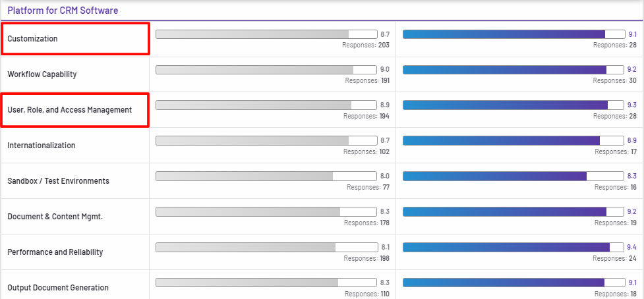Click the "Responses: 203" count under Customization
Image resolution: width=644 pixels, height=299 pixels.
tap(366, 45)
